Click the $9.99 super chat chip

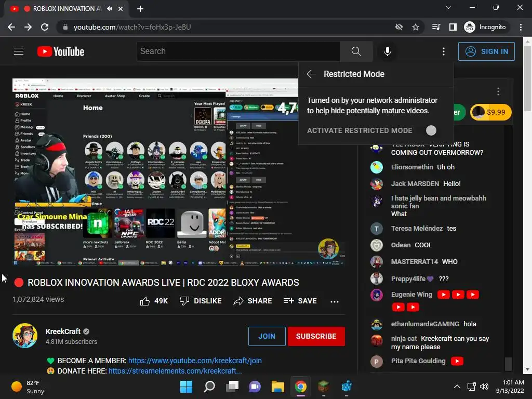tap(490, 112)
